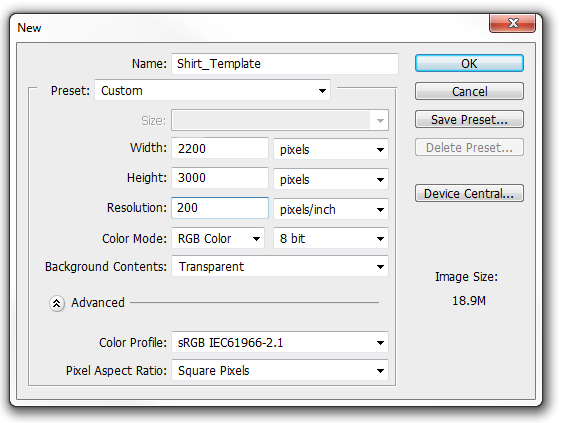Click the Height field showing 3000
The image size is (564, 423).
pyautogui.click(x=220, y=178)
